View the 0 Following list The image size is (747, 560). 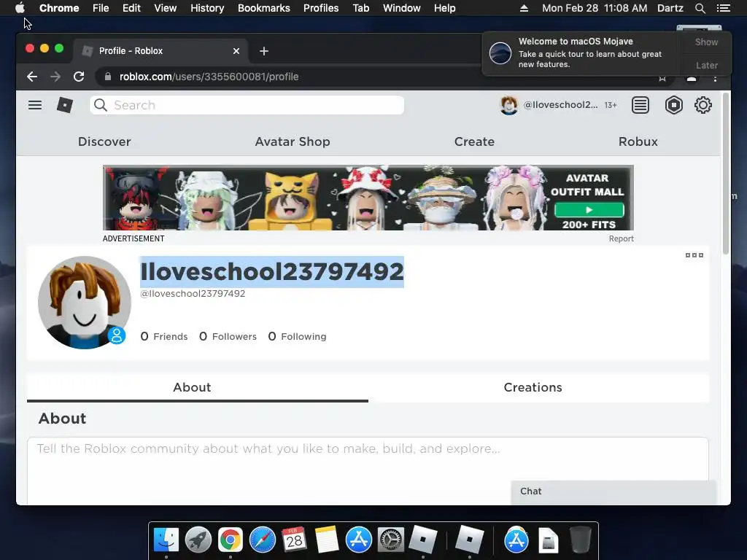click(x=298, y=337)
